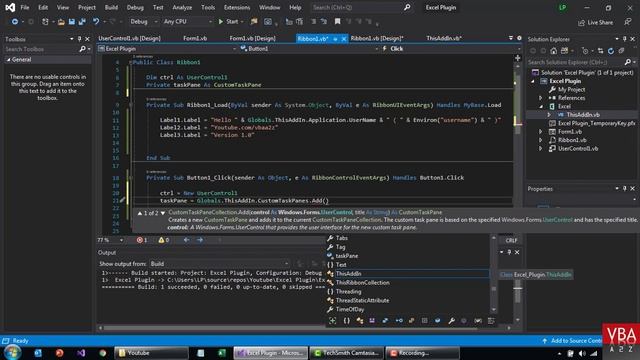Open the Live Share button
640x360 pixels.
pyautogui.click(x=596, y=22)
